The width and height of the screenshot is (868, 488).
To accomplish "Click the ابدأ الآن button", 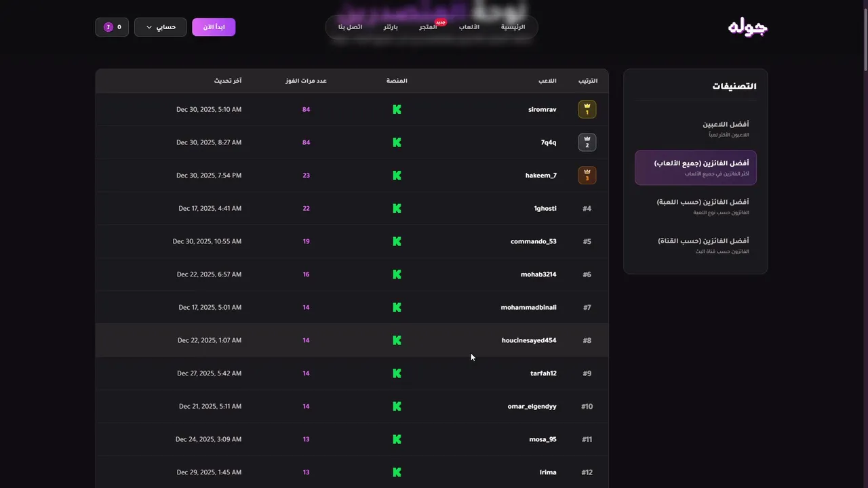I will [x=214, y=27].
